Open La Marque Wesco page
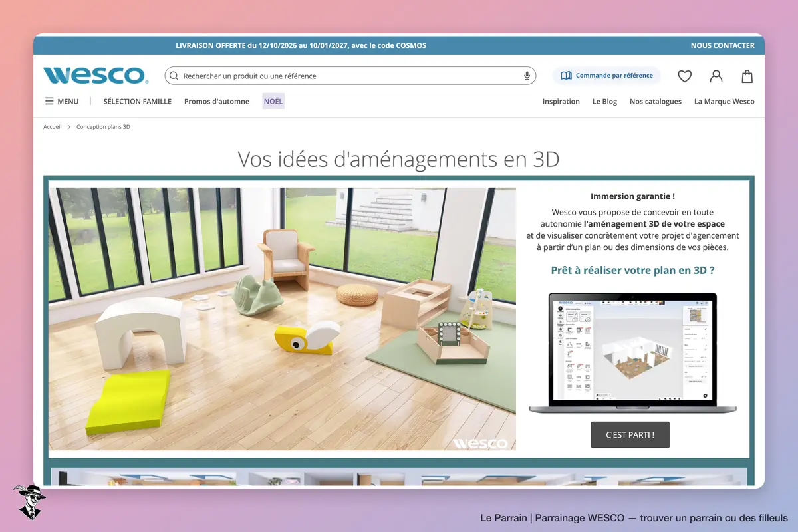 coord(724,102)
